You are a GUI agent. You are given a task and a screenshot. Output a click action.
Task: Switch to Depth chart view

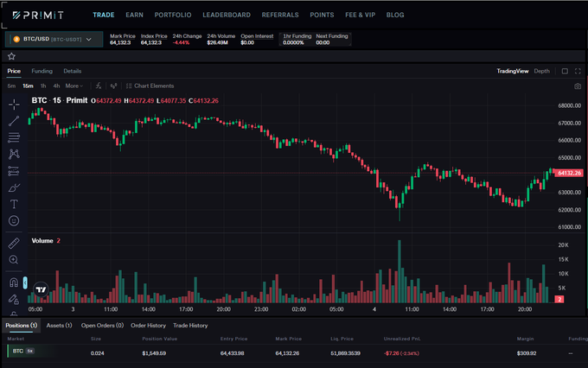tap(542, 71)
